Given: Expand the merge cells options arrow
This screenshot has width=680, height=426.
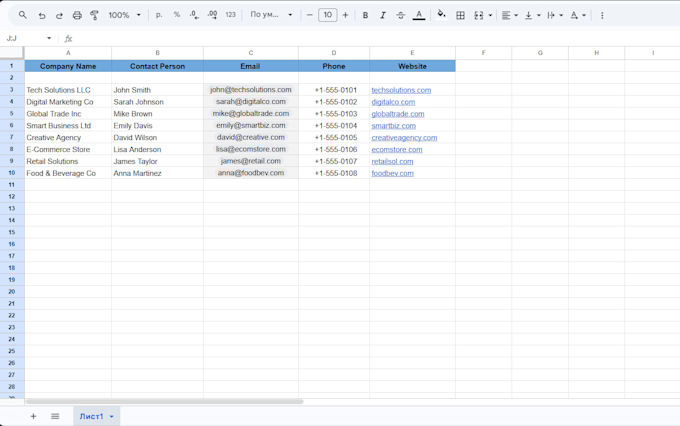Looking at the screenshot, I should 490,15.
